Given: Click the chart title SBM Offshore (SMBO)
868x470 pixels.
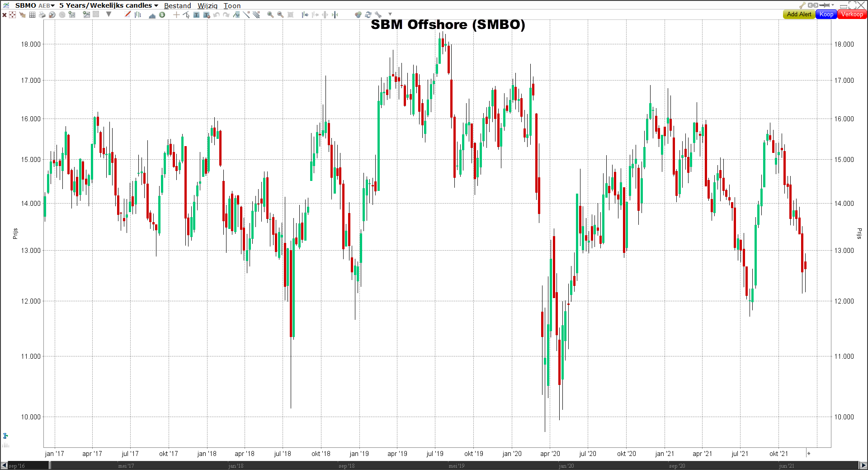Looking at the screenshot, I should (x=448, y=24).
